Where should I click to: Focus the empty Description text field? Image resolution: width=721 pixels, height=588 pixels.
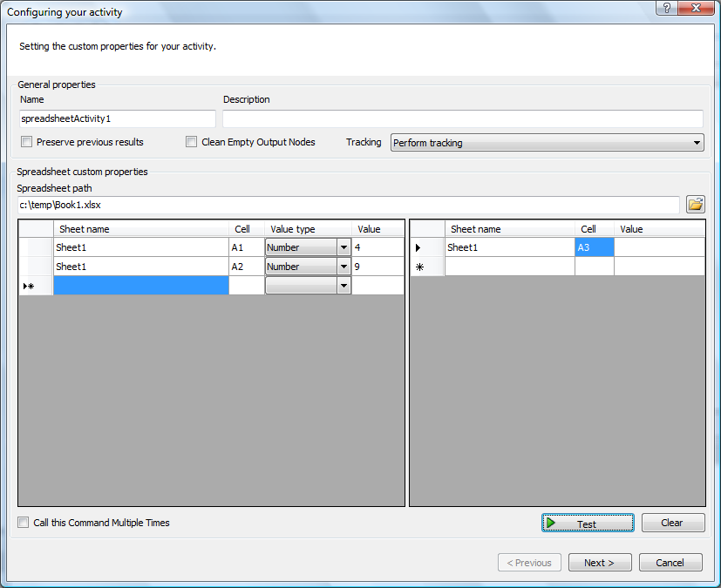click(462, 118)
